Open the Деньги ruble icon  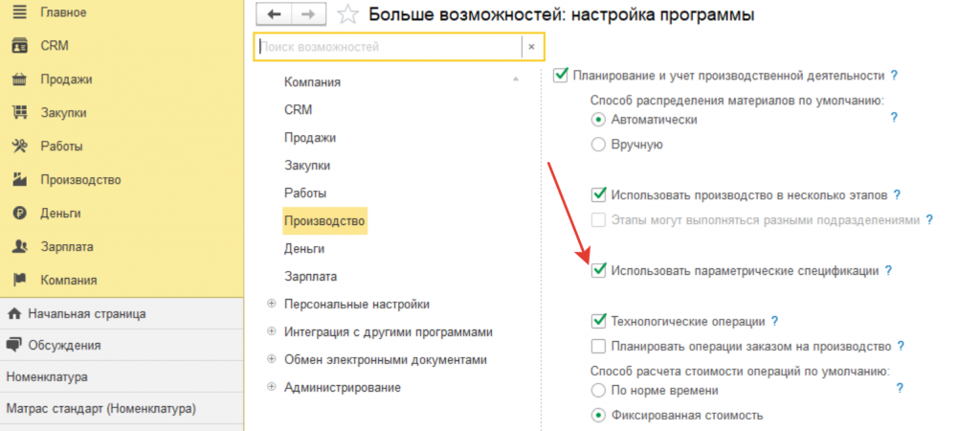[x=20, y=214]
